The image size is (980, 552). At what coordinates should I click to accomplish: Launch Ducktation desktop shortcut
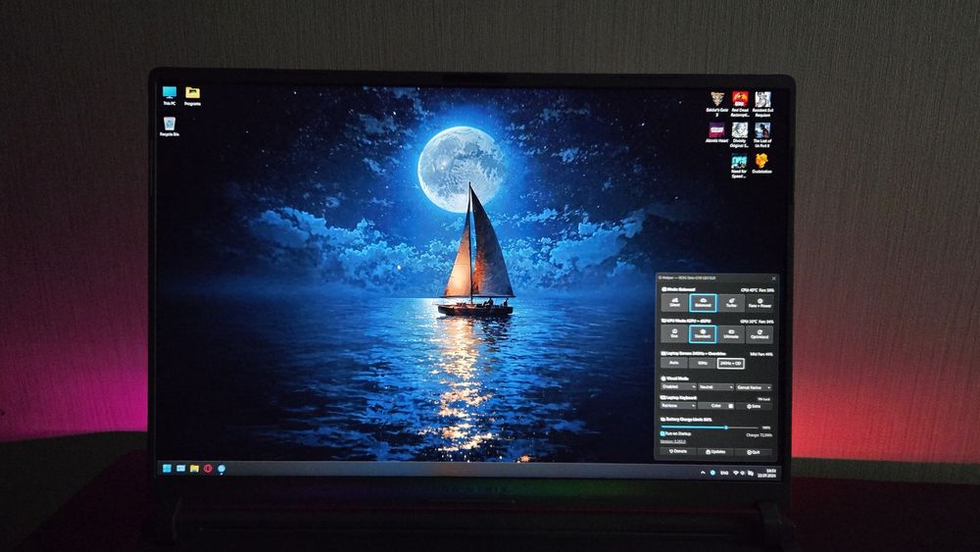pos(761,164)
